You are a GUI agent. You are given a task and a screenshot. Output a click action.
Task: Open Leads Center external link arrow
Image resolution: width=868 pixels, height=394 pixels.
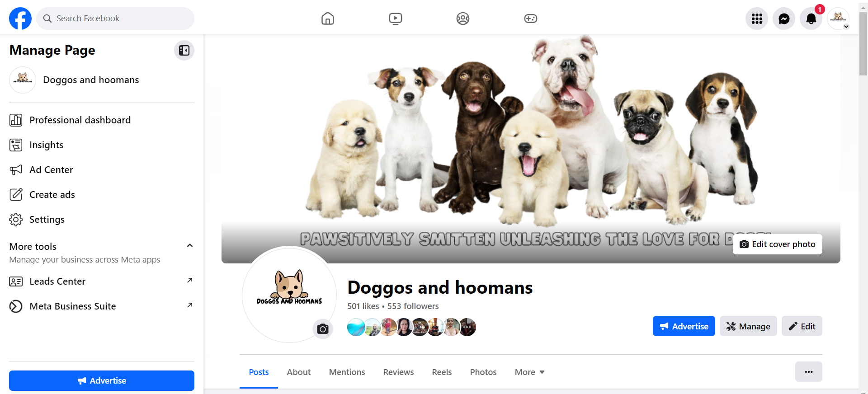coord(190,280)
